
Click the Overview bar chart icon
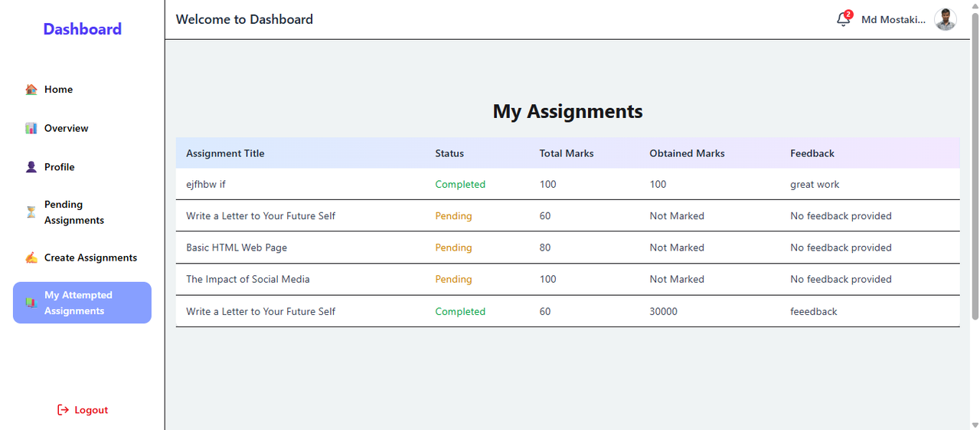click(x=31, y=128)
